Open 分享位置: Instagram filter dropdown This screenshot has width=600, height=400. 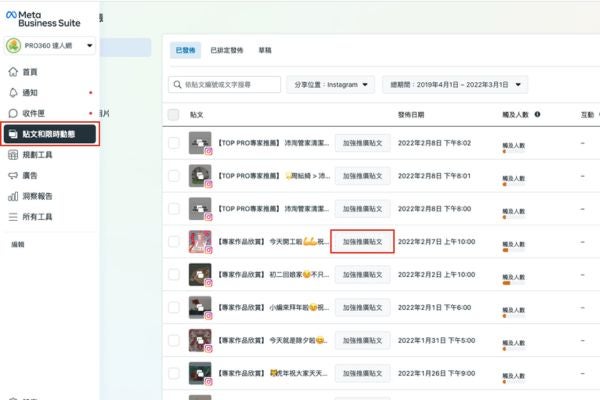coord(331,85)
